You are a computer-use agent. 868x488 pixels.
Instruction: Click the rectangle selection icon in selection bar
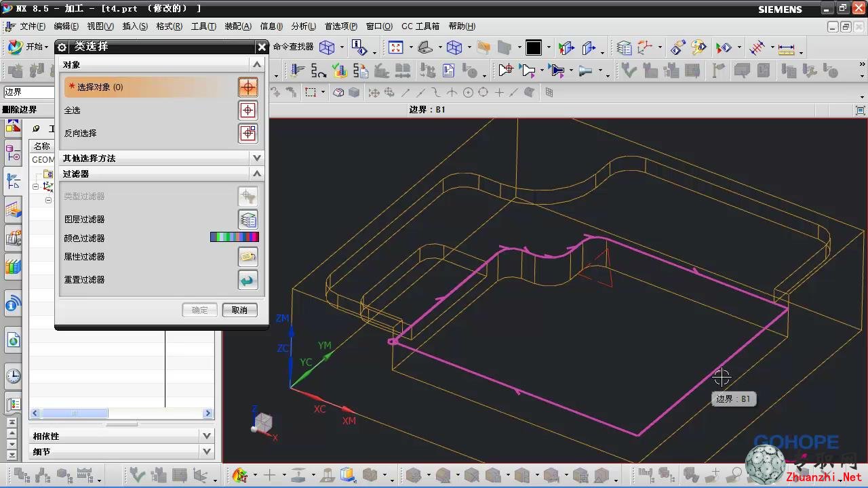[311, 92]
